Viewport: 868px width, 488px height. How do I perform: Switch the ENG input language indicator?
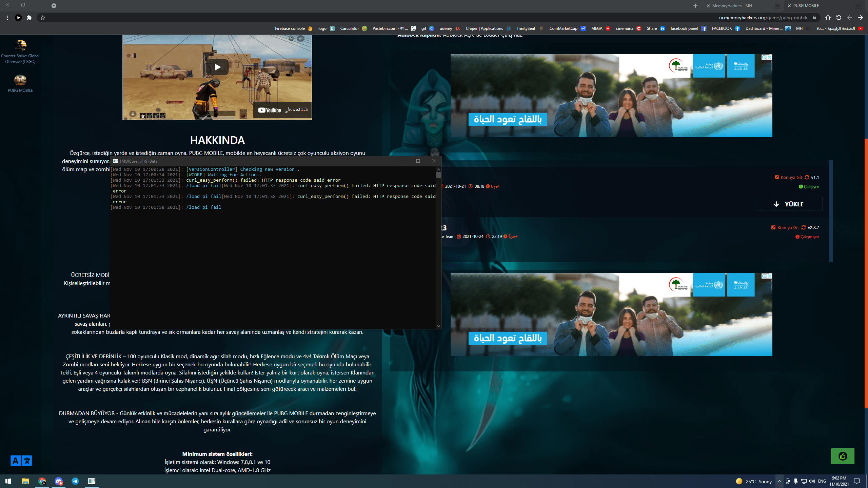pyautogui.click(x=822, y=481)
